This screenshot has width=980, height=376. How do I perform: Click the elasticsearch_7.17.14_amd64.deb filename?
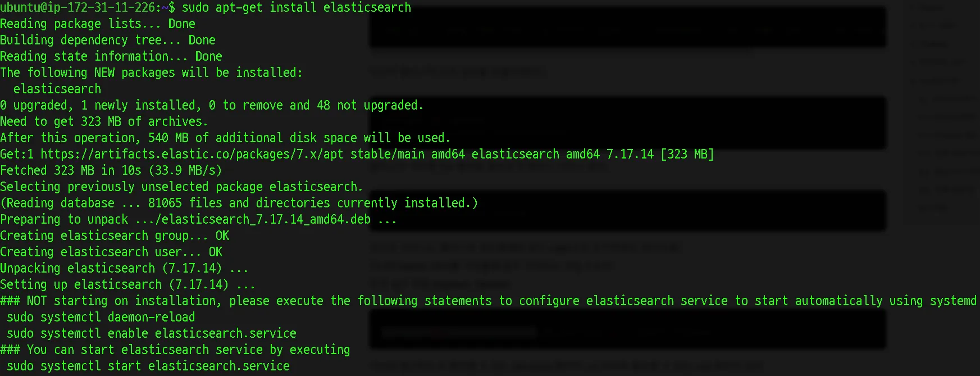point(266,219)
